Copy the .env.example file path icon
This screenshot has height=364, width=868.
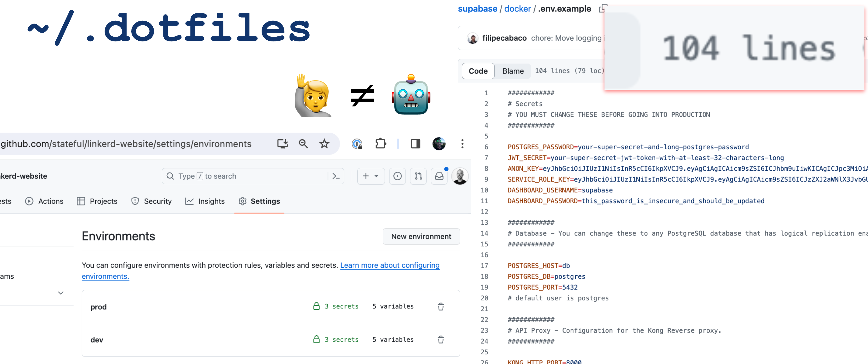coord(603,8)
